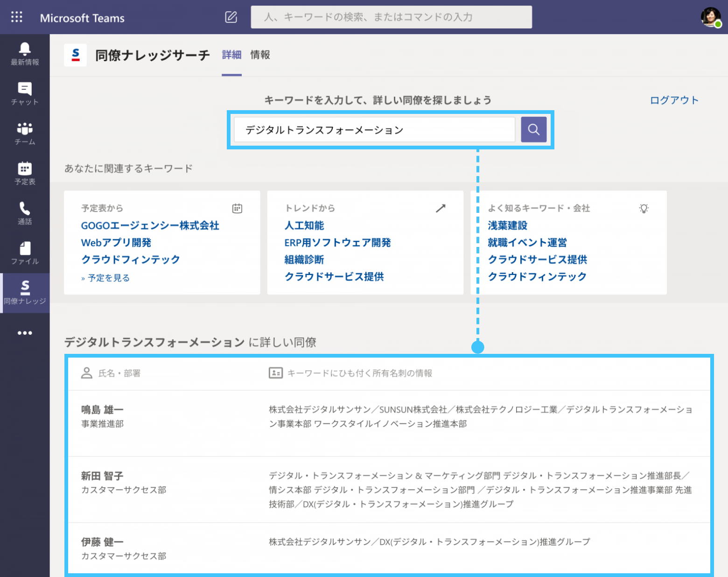The height and width of the screenshot is (577, 728).
Task: Select colleague 伊藤 健一
Action: pos(102,542)
